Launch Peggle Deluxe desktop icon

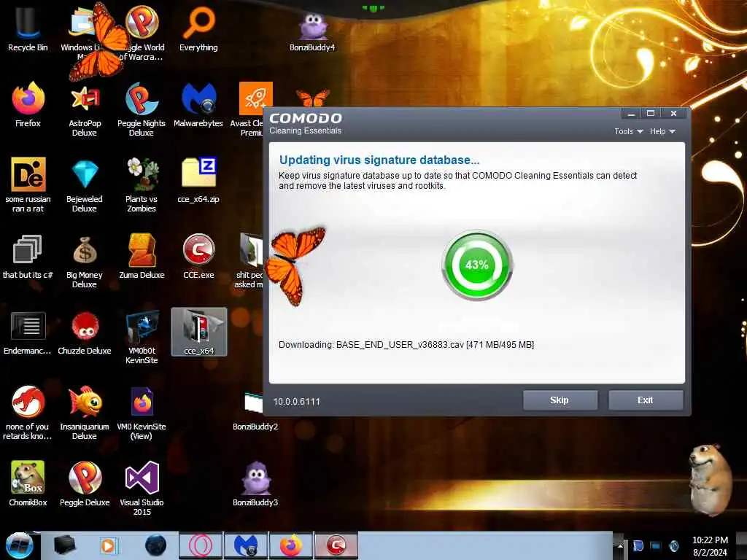[x=85, y=483]
